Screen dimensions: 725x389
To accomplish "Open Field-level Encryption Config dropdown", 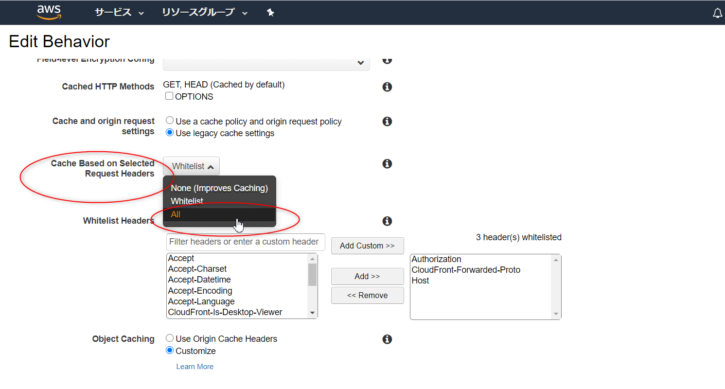I will (x=266, y=63).
